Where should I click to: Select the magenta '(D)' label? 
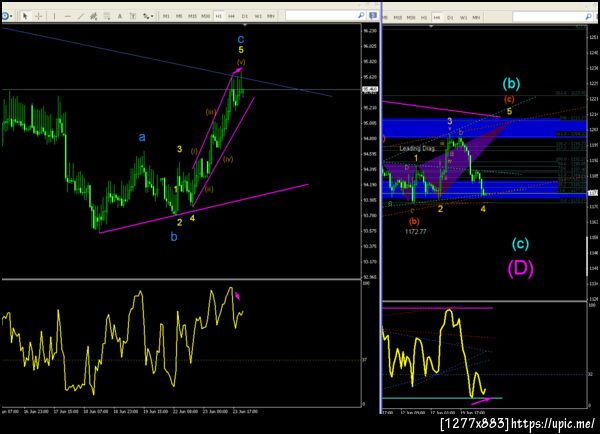(x=520, y=268)
